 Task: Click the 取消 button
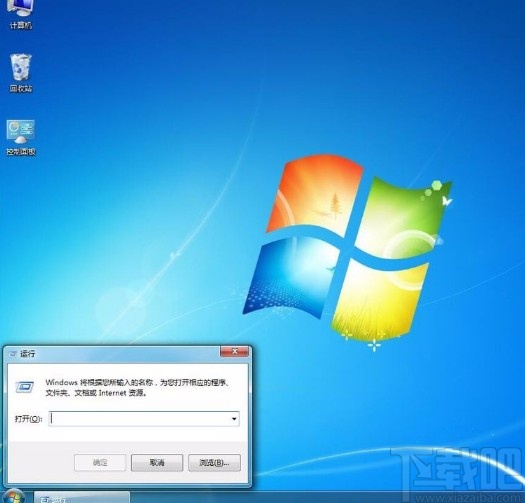click(x=157, y=463)
